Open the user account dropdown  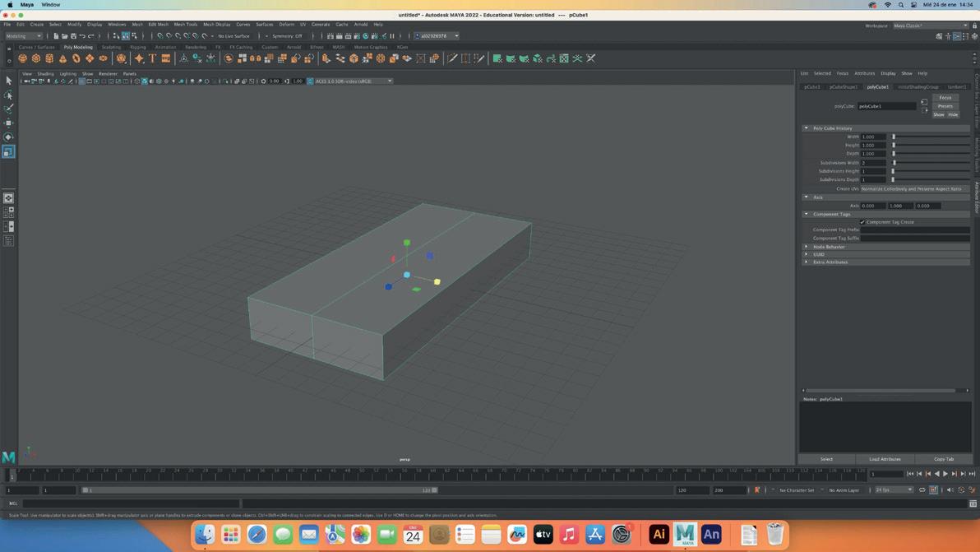[x=437, y=36]
